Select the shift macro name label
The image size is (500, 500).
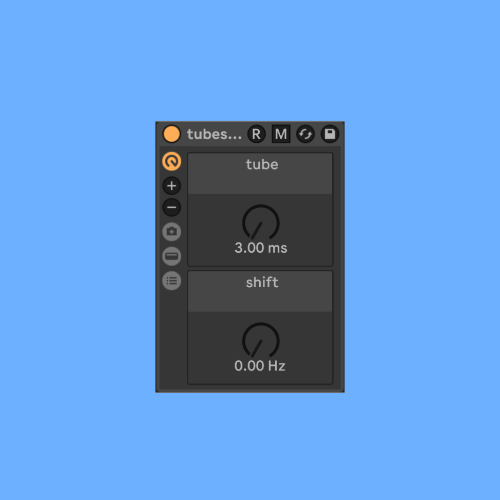tap(262, 283)
